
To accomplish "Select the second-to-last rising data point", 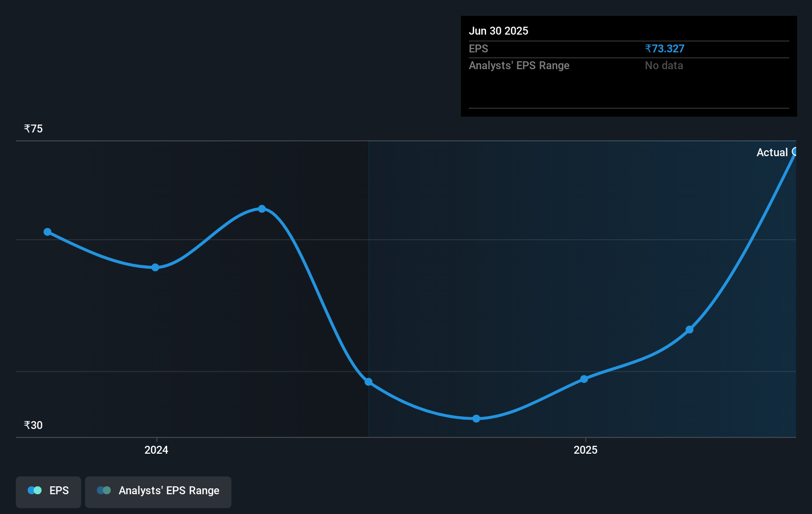I will (x=690, y=330).
